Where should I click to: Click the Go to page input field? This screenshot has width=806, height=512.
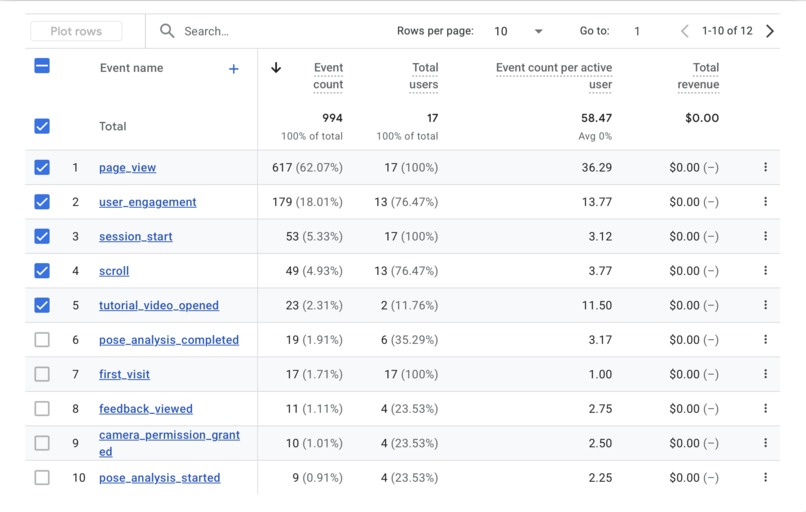[x=637, y=31]
